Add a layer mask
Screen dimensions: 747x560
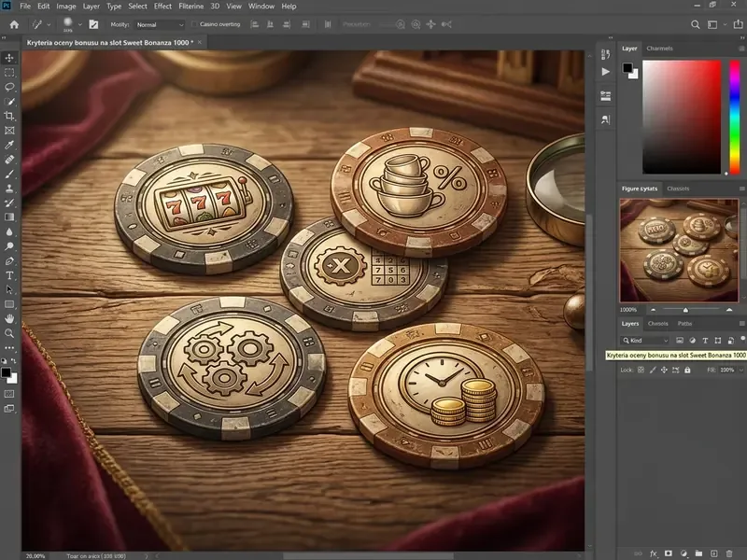point(669,553)
